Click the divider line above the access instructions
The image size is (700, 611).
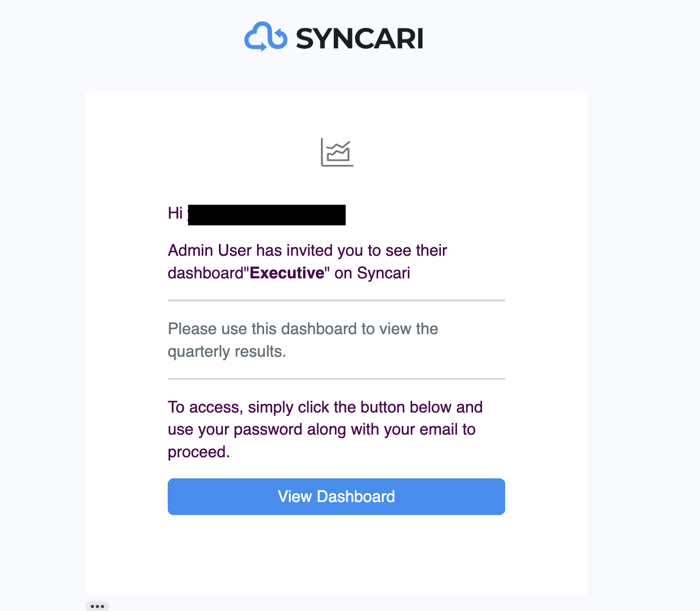[336, 379]
